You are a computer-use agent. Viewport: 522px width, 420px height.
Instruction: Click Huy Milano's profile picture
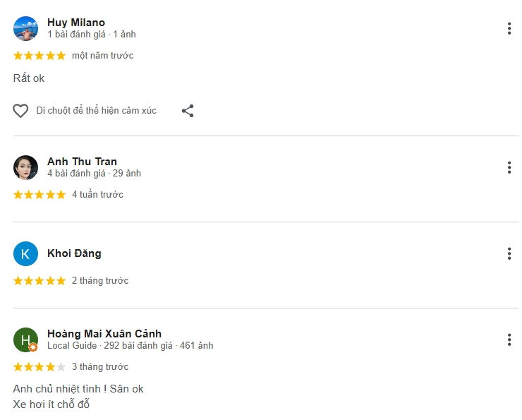click(x=25, y=28)
